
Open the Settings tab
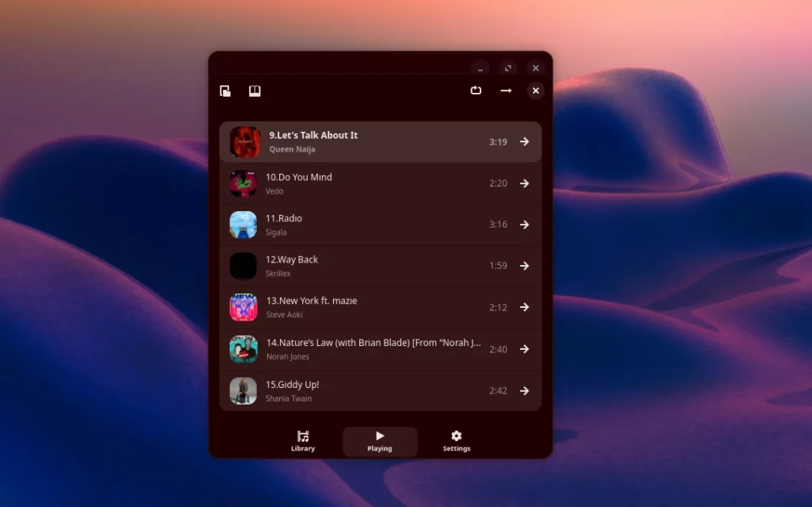456,441
